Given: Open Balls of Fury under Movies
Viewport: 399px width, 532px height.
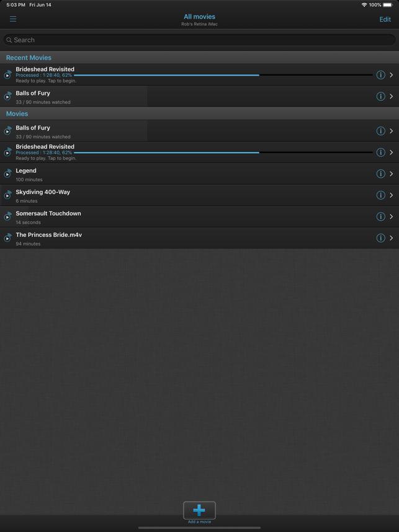Looking at the screenshot, I should [x=199, y=131].
